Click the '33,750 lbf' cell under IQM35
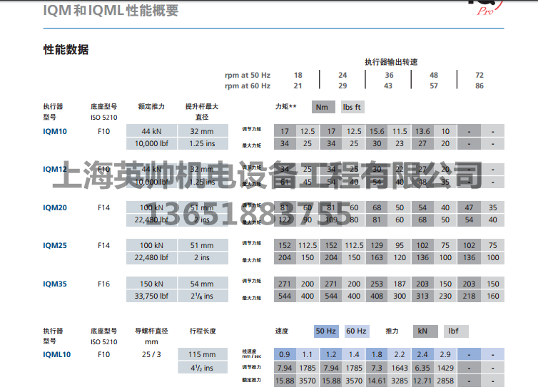538x392 pixels. click(x=152, y=296)
